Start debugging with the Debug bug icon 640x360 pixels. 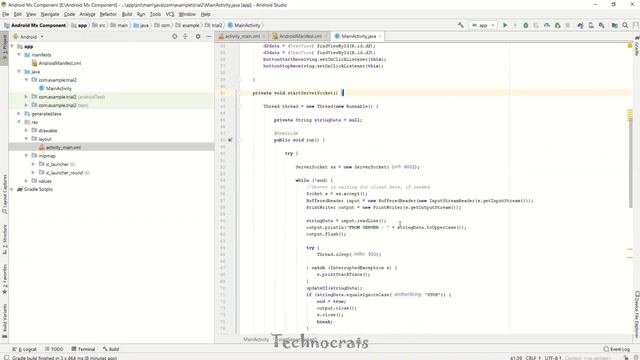point(526,25)
